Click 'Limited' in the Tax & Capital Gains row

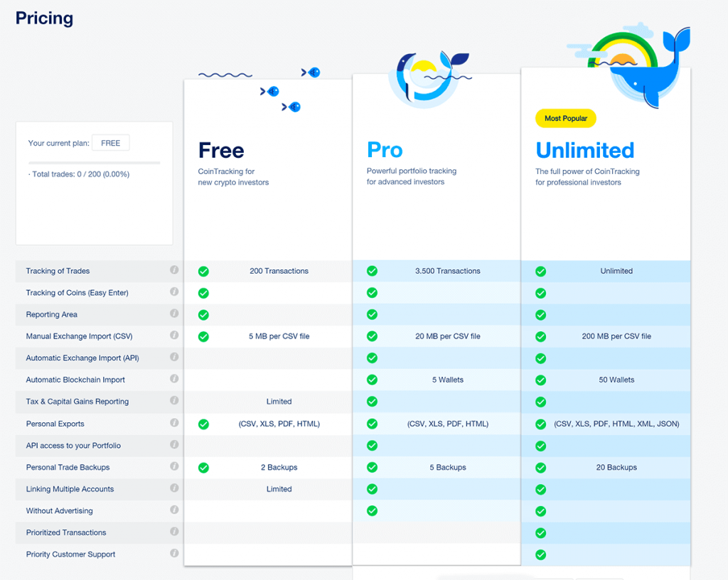pos(279,402)
